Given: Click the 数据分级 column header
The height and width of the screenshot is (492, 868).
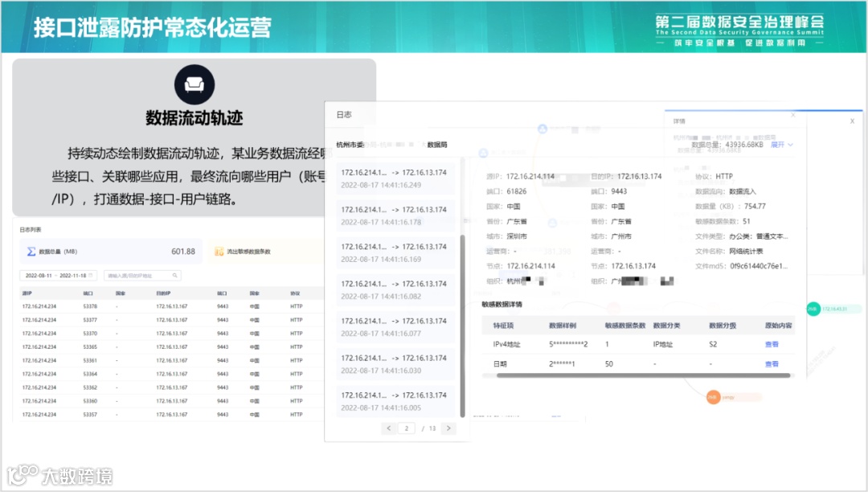Looking at the screenshot, I should pos(723,326).
